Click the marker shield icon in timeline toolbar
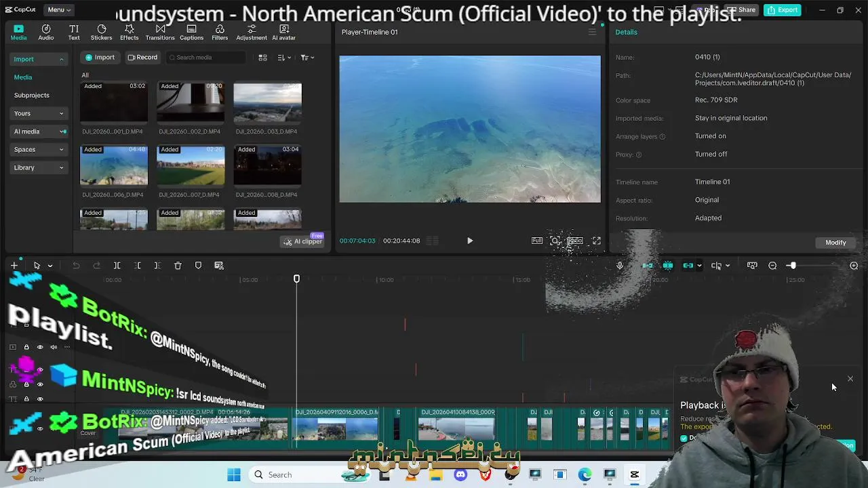Viewport: 868px width, 488px height. coord(198,266)
